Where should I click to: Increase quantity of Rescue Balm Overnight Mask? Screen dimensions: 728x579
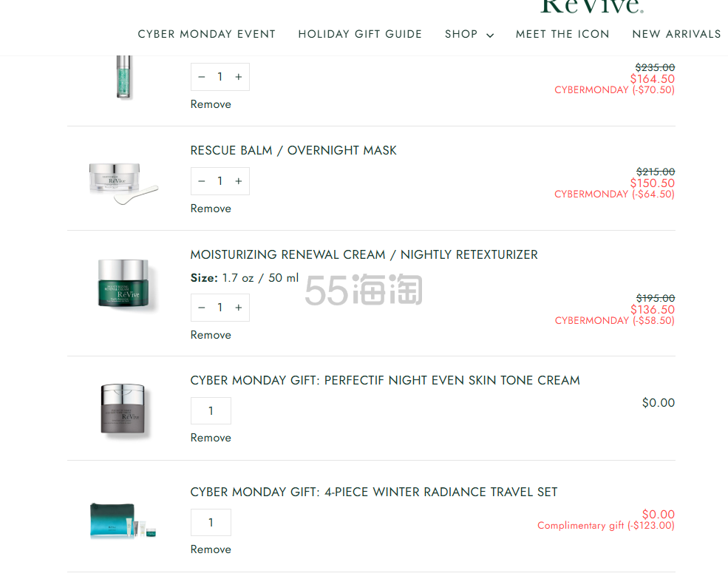239,181
